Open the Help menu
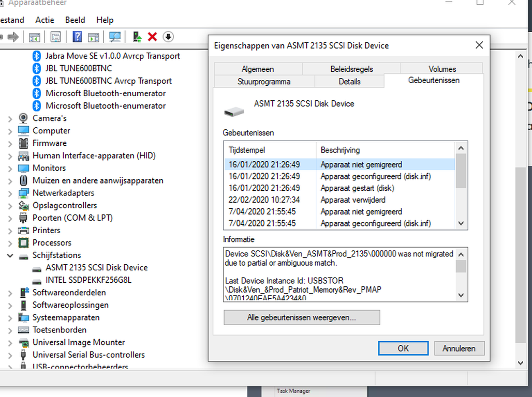This screenshot has height=397, width=532. [x=105, y=20]
